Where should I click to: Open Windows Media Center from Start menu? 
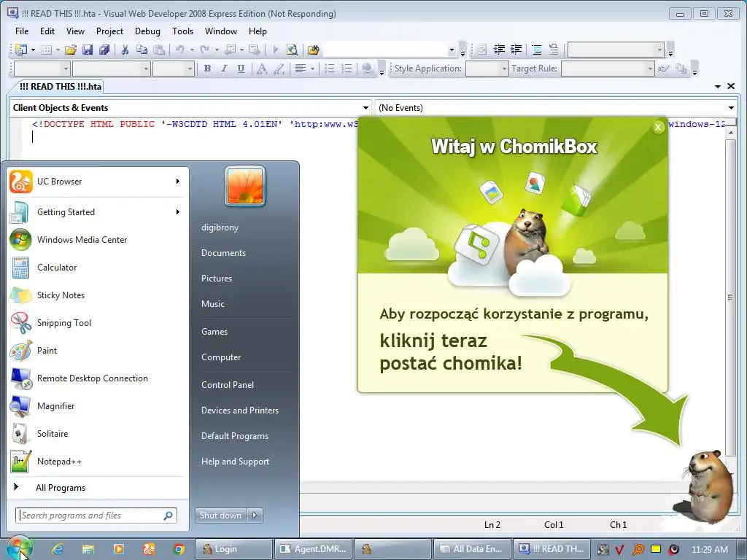point(98,239)
